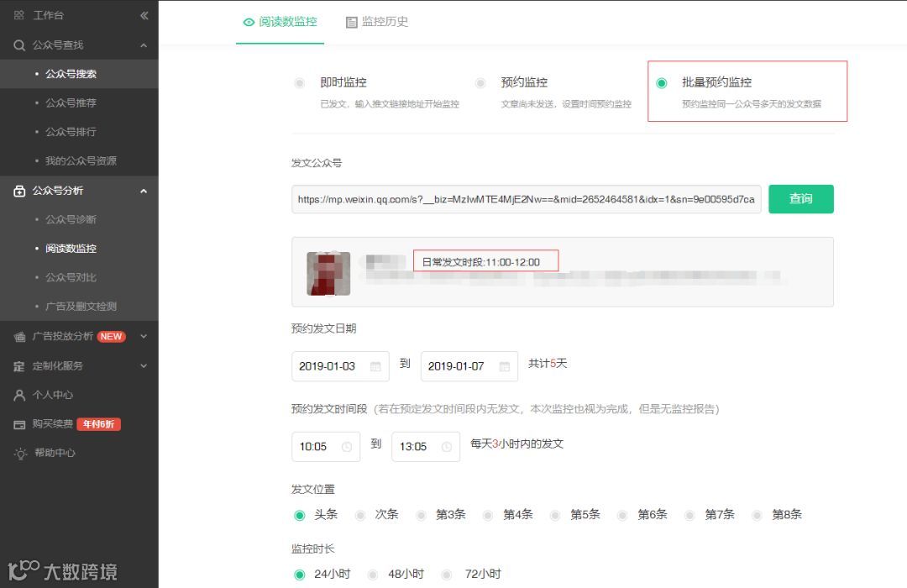Open start date picker 2019-01-03
The width and height of the screenshot is (907, 588).
tap(340, 366)
